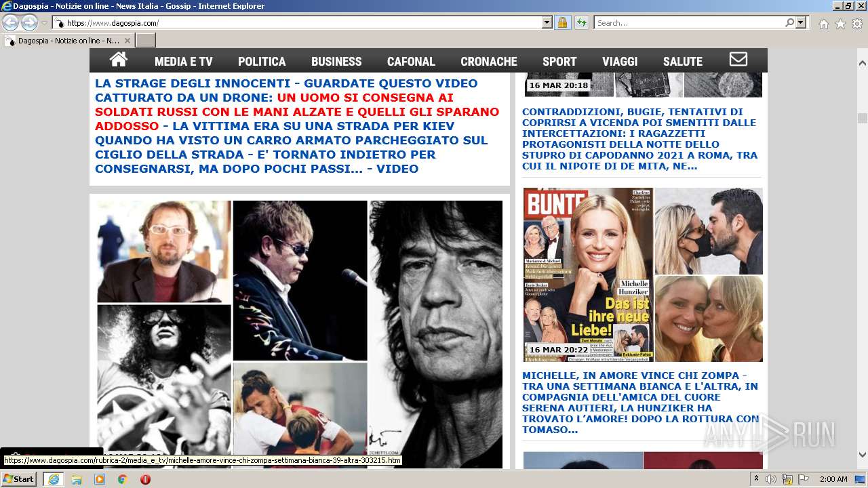Click the Search box in toolbar
The width and height of the screenshot is (868, 488).
[x=689, y=23]
